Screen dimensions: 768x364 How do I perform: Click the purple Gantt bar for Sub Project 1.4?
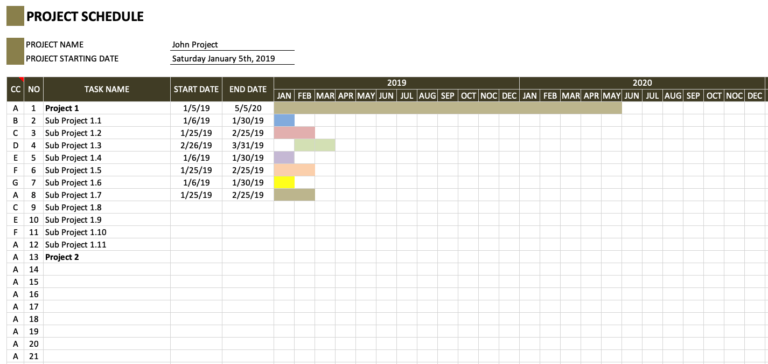pyautogui.click(x=284, y=158)
